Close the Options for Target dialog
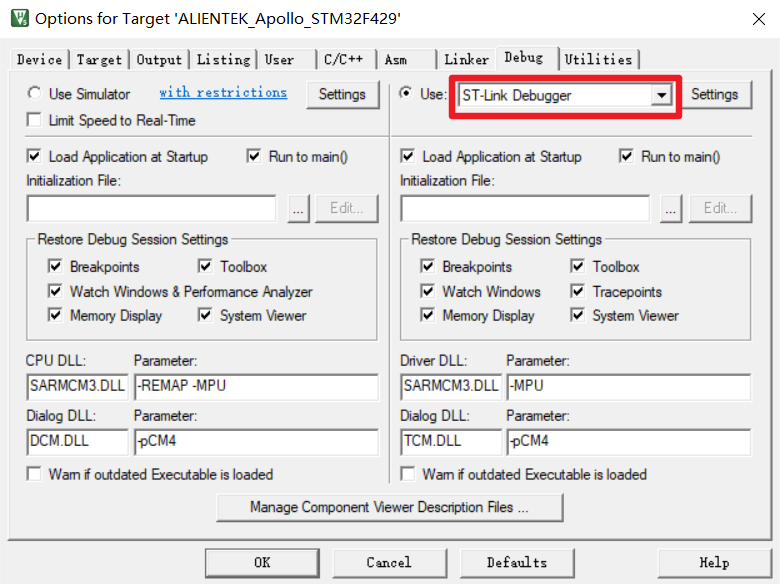The width and height of the screenshot is (780, 584). 759,19
